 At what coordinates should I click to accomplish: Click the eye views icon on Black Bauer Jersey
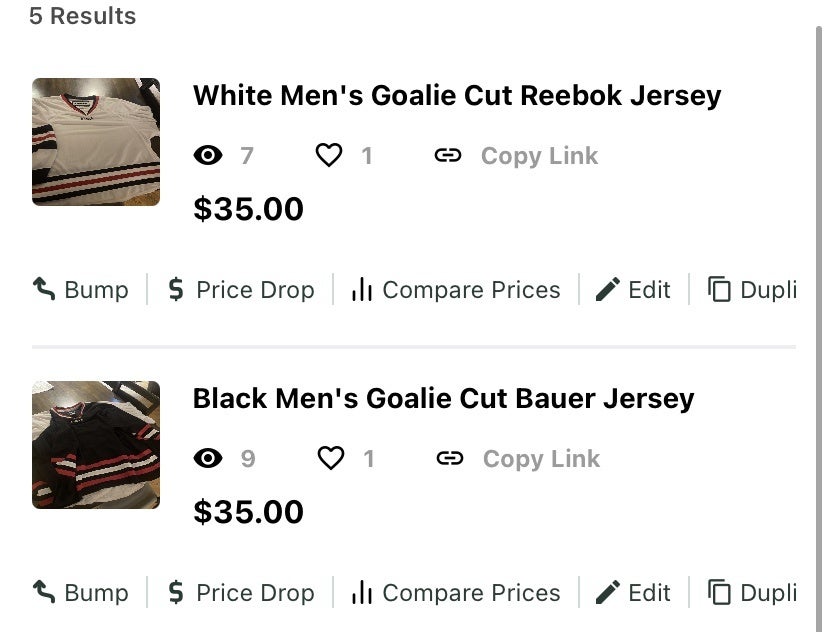[208, 458]
